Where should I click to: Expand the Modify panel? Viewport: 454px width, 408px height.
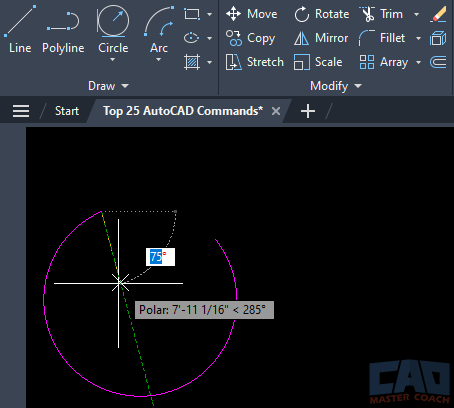336,86
